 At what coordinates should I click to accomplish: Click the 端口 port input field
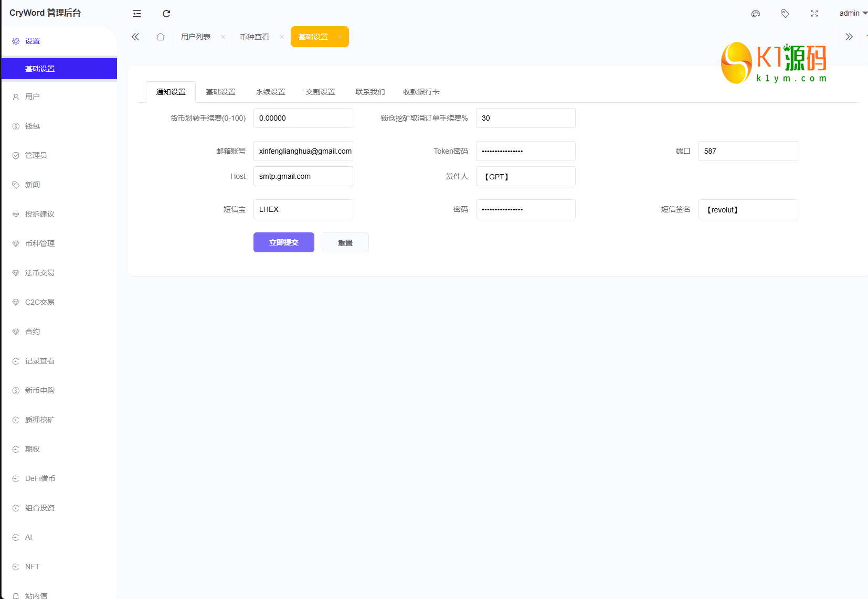(748, 151)
